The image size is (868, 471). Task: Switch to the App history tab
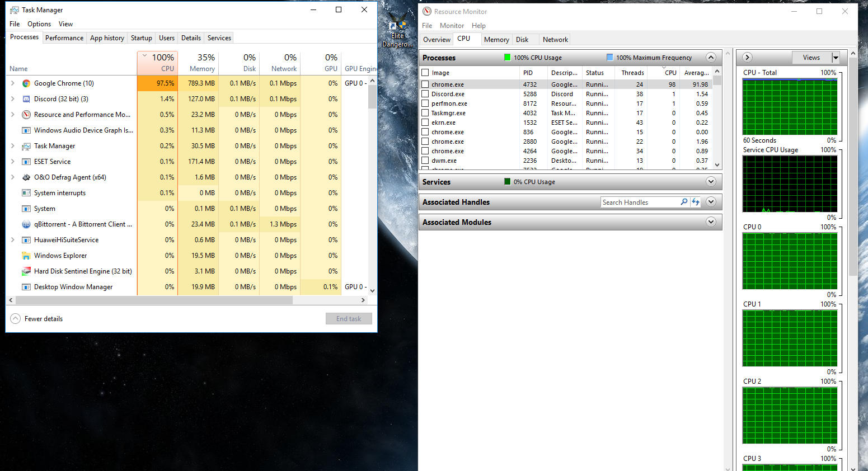pyautogui.click(x=107, y=38)
